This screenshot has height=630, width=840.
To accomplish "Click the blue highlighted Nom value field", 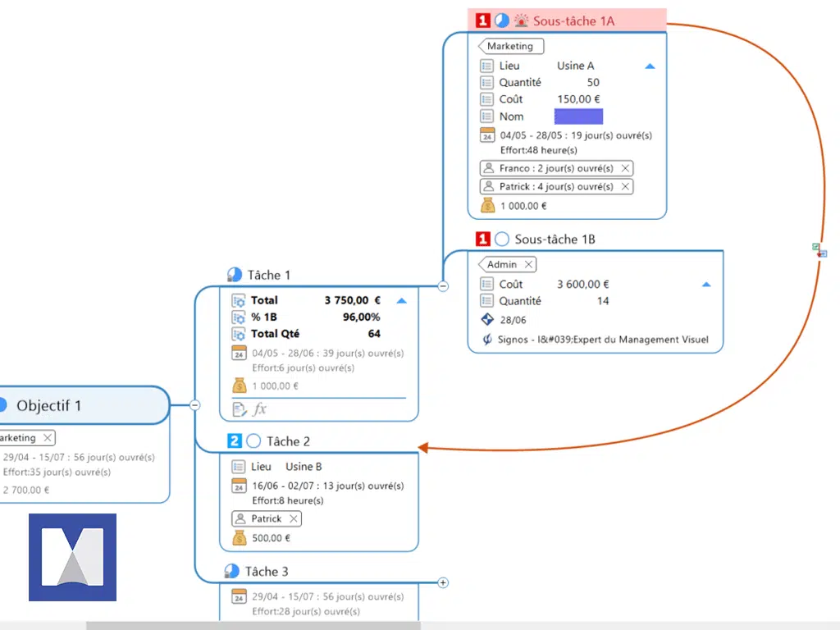I will click(x=578, y=116).
